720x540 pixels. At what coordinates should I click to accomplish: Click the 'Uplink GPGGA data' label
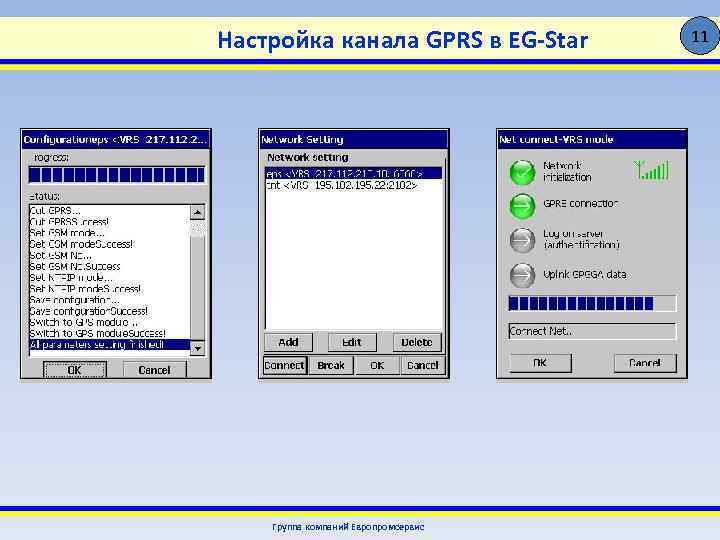(x=585, y=275)
